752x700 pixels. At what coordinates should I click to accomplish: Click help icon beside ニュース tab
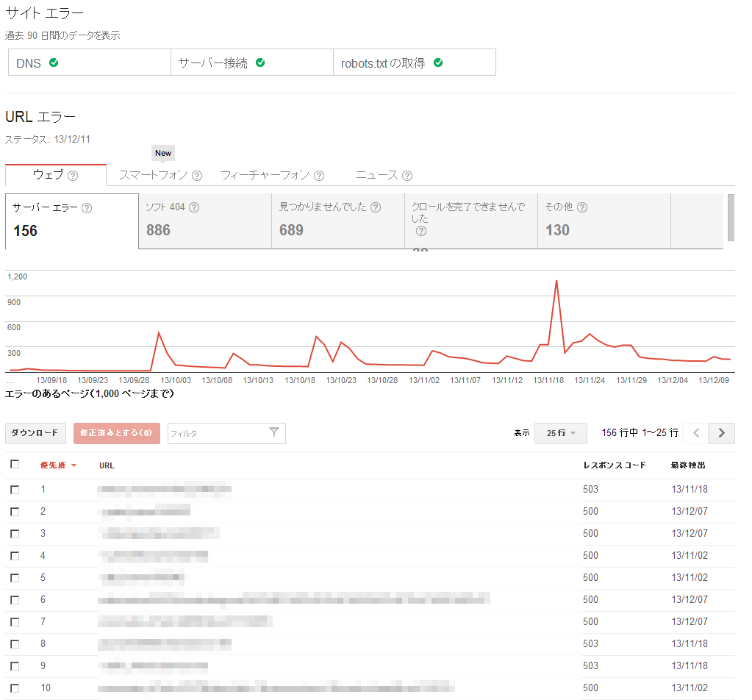[407, 176]
